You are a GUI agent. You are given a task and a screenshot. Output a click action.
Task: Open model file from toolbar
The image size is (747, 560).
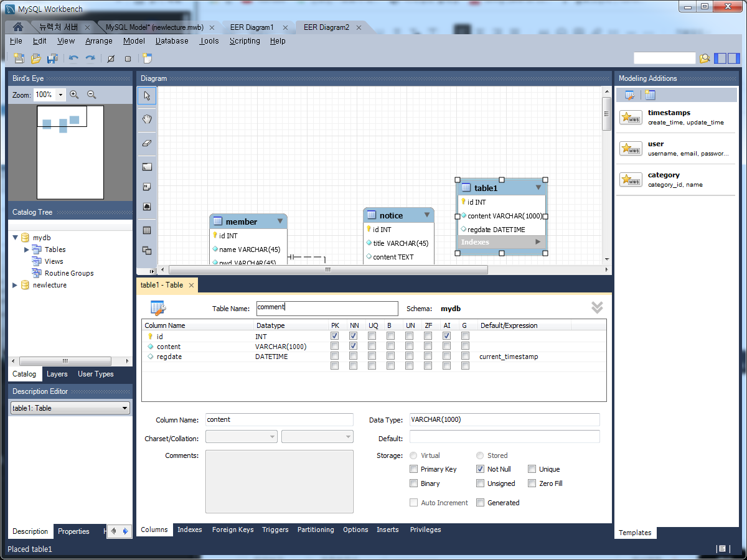tap(35, 58)
